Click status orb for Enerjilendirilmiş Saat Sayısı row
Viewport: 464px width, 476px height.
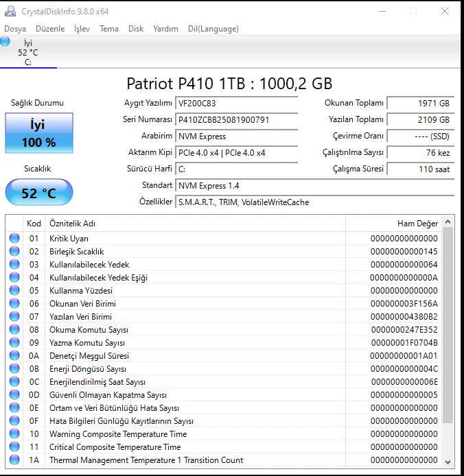pos(14,381)
